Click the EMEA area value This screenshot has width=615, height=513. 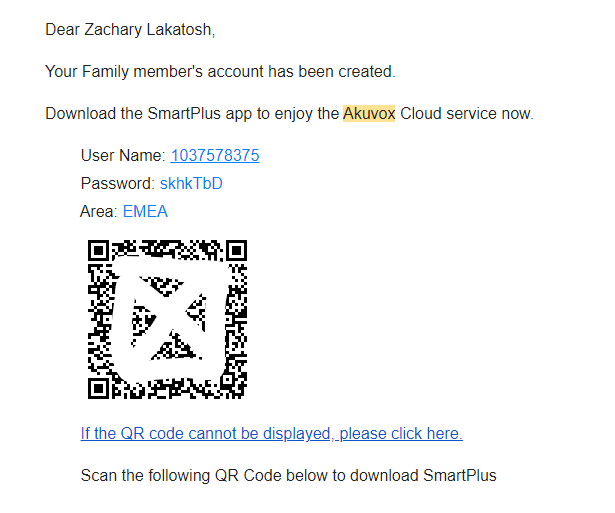tap(145, 211)
